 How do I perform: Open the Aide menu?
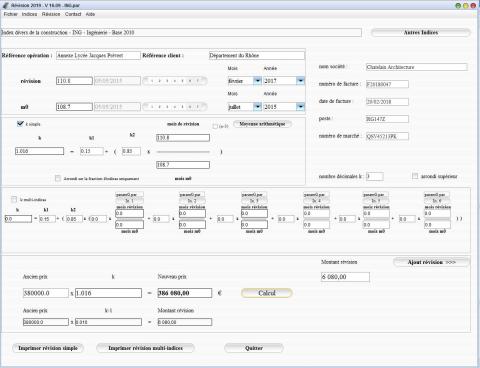[90, 14]
